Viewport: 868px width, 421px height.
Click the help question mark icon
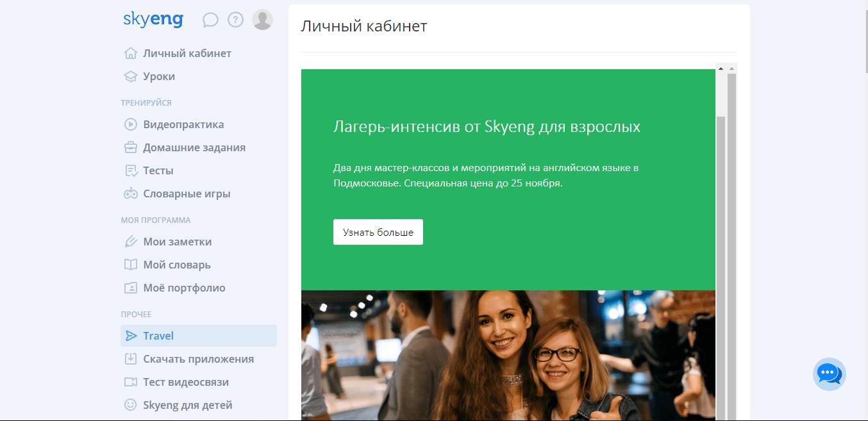[x=236, y=20]
